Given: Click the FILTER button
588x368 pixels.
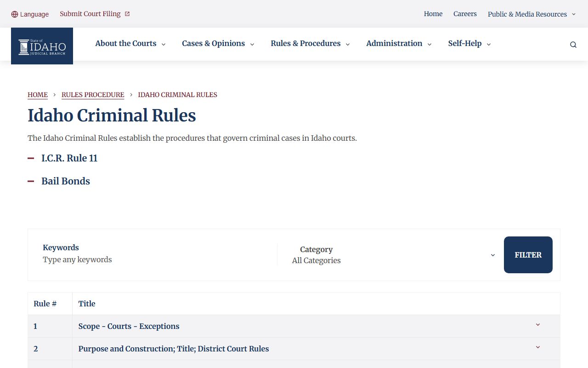Looking at the screenshot, I should 528,255.
